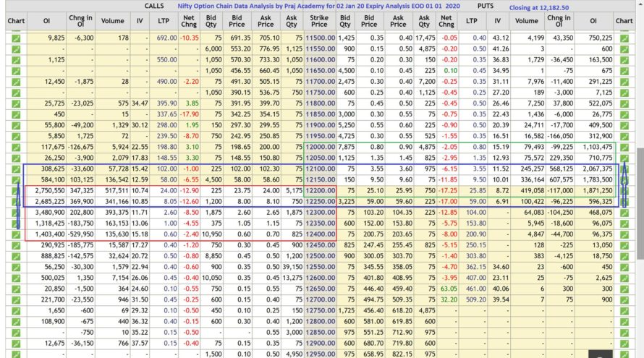Open calls chart icon for 12700.00 strike row
Image resolution: width=644 pixels, height=358 pixels.
point(16,299)
